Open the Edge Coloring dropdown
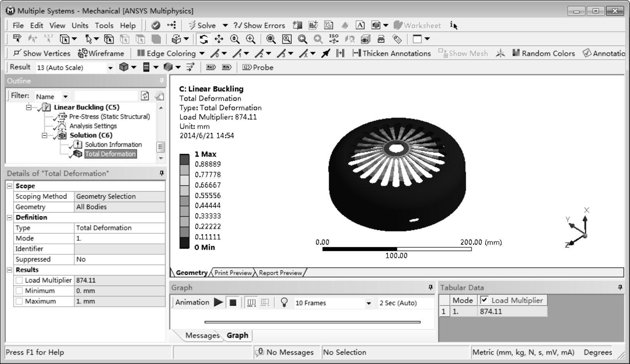The height and width of the screenshot is (364, 630). click(x=202, y=53)
